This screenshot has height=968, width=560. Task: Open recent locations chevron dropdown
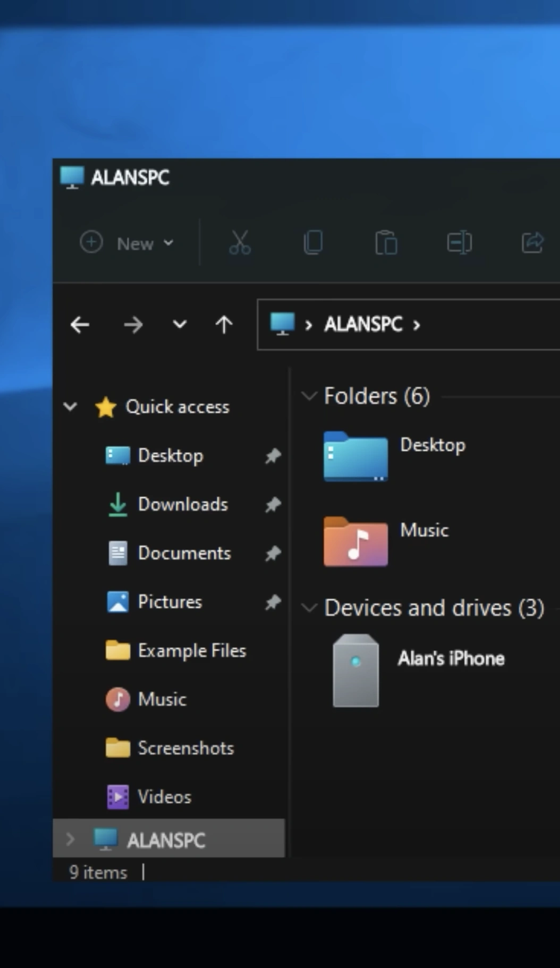(x=180, y=324)
